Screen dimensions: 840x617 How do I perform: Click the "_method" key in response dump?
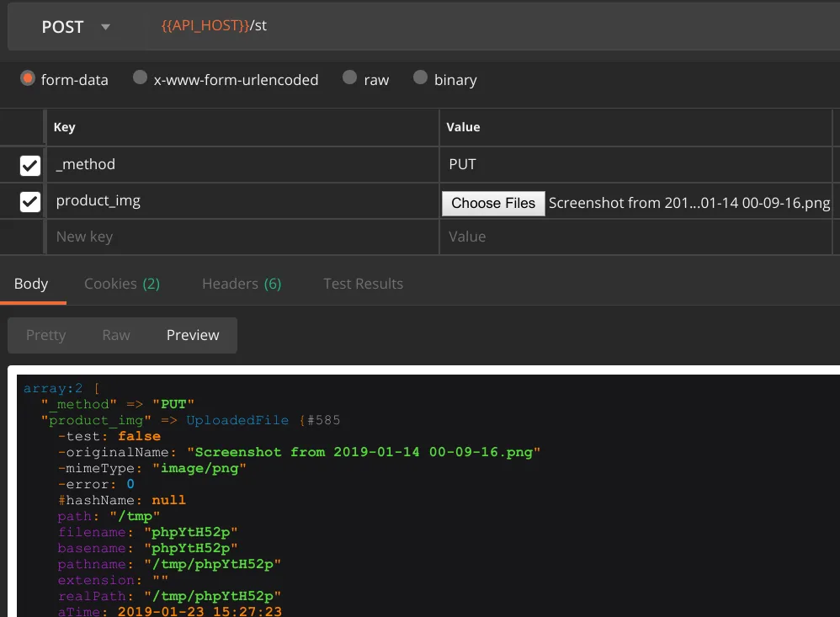79,404
